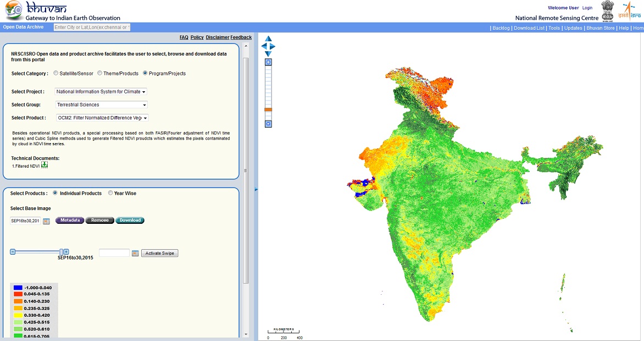Click the orange map zoom level handle

tap(268, 109)
